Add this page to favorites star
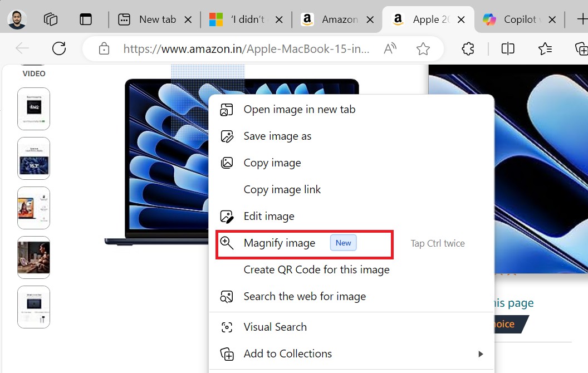 (423, 48)
